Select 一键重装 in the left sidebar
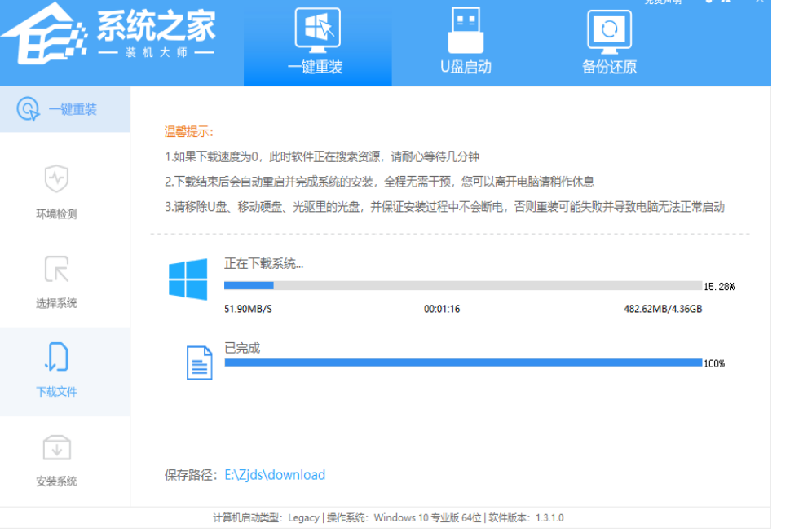The width and height of the screenshot is (790, 532). [65, 107]
